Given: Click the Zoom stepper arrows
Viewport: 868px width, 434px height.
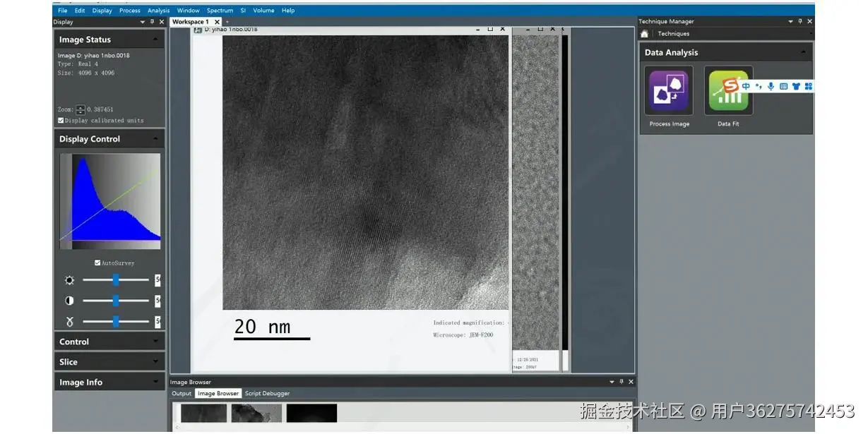Looking at the screenshot, I should click(x=81, y=110).
